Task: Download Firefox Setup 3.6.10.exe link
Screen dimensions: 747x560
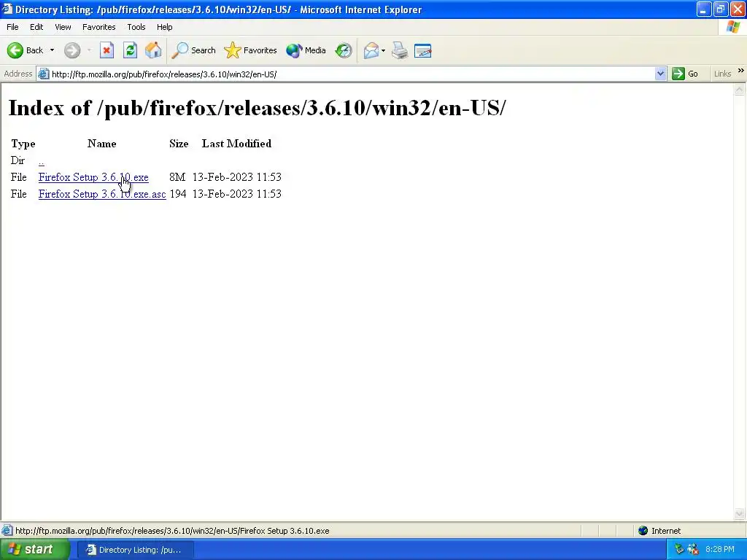Action: point(93,177)
